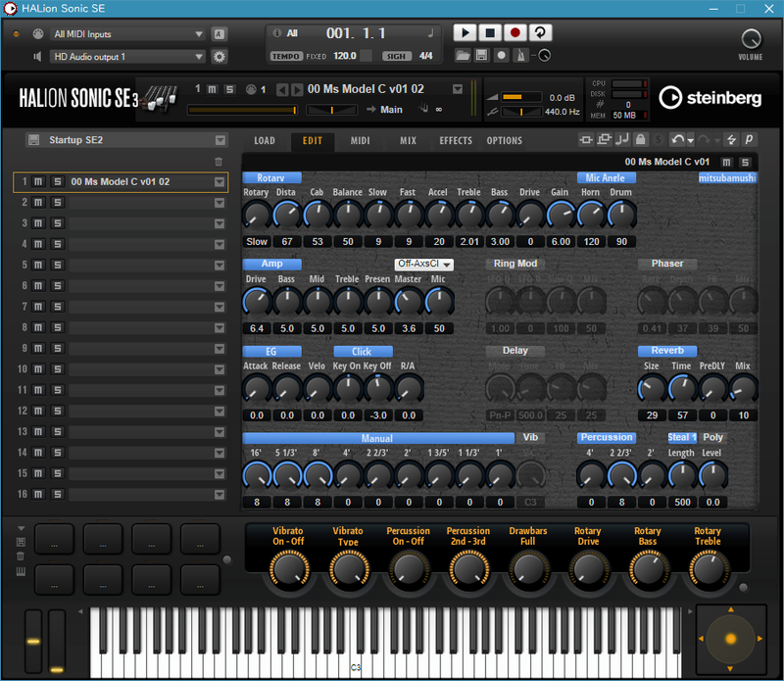The width and height of the screenshot is (784, 681).
Task: Open audio settings gear icon
Action: point(219,57)
